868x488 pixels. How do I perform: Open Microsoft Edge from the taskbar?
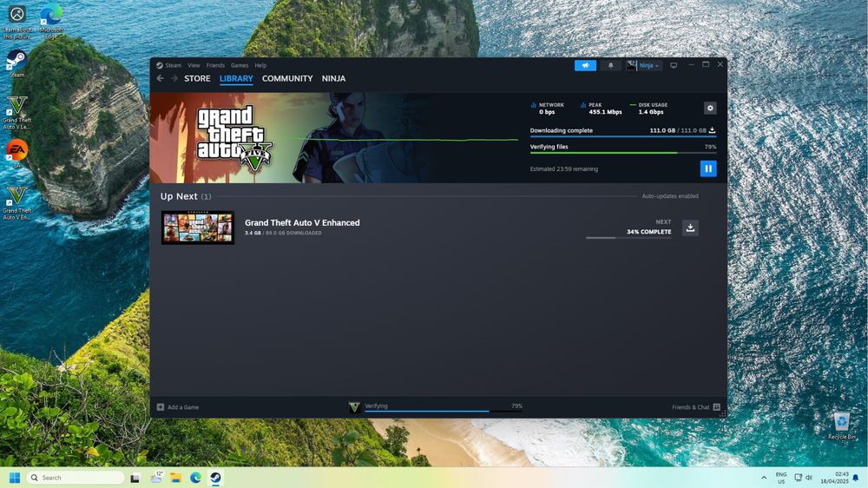coord(195,478)
